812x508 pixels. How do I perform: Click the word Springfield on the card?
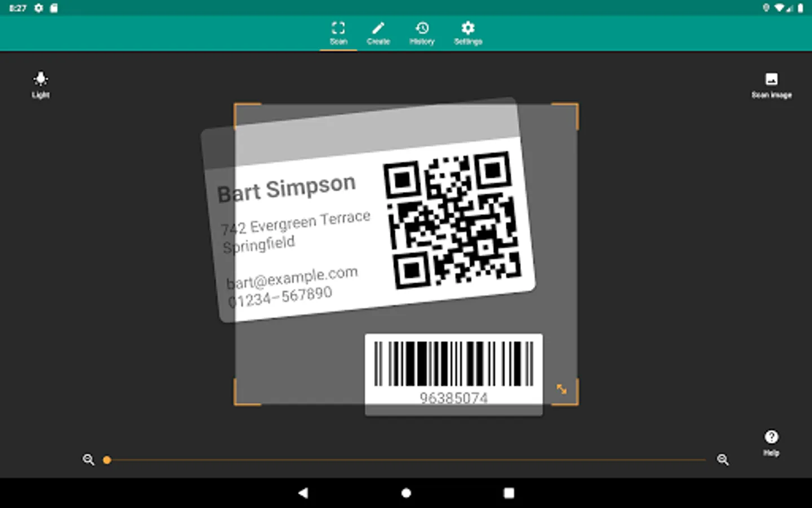point(259,245)
